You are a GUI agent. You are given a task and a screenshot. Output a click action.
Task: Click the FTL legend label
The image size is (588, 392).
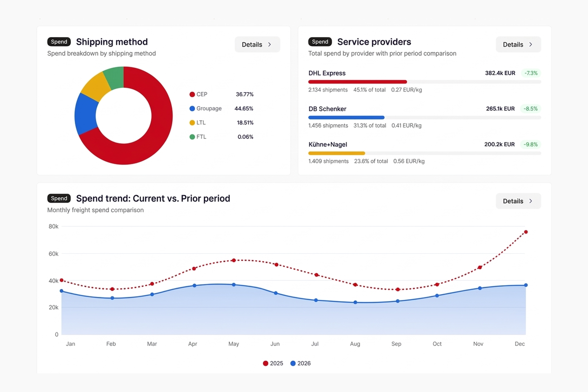coord(201,137)
